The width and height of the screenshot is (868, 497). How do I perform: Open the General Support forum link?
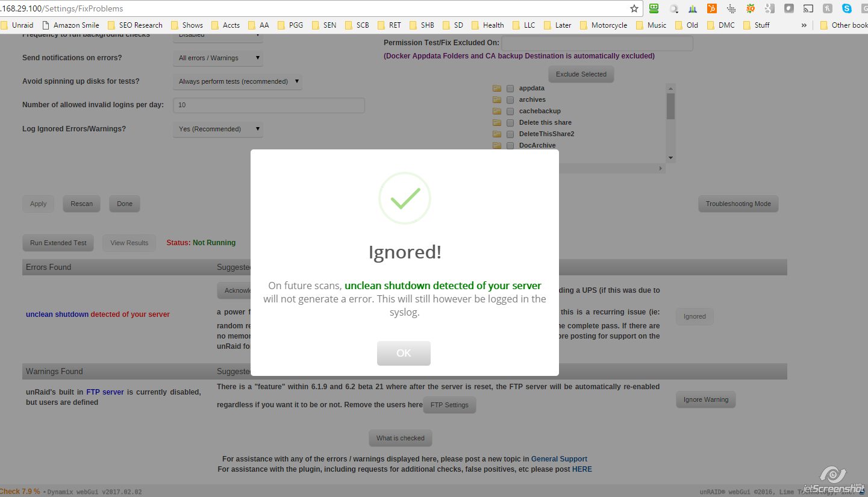coord(559,459)
